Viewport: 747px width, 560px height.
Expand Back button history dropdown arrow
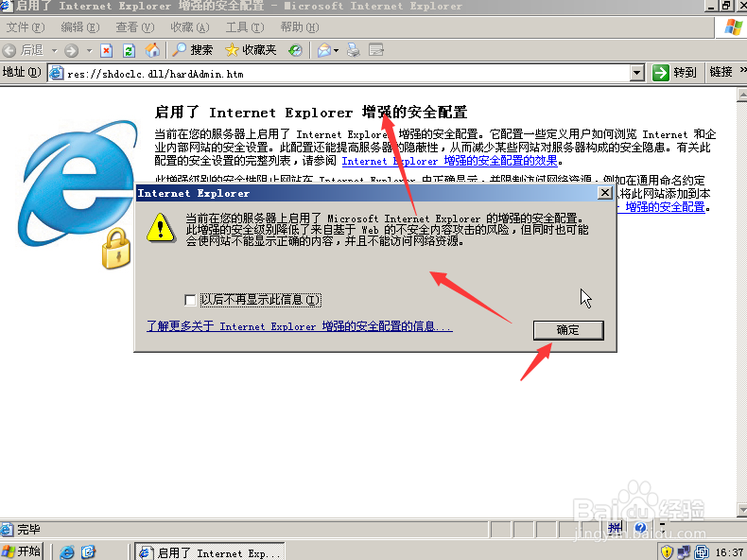coord(54,50)
